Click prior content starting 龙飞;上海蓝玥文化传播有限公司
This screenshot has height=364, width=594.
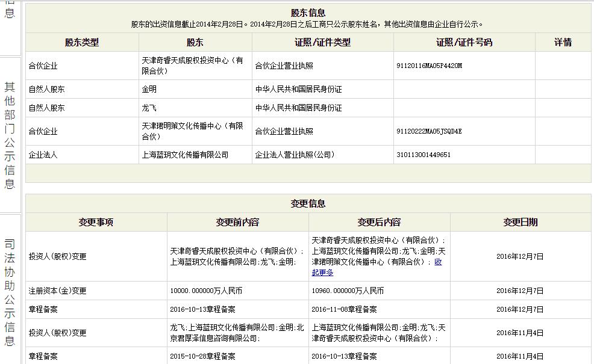tap(237, 333)
